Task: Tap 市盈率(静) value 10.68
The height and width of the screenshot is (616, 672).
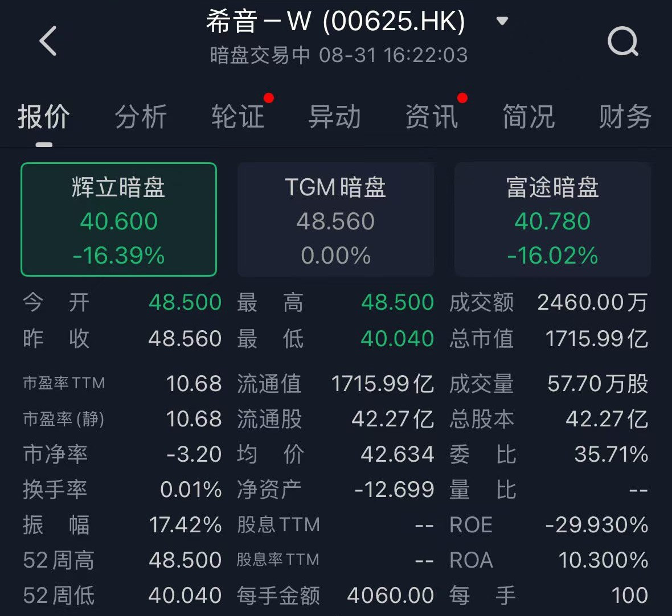Action: coord(194,419)
